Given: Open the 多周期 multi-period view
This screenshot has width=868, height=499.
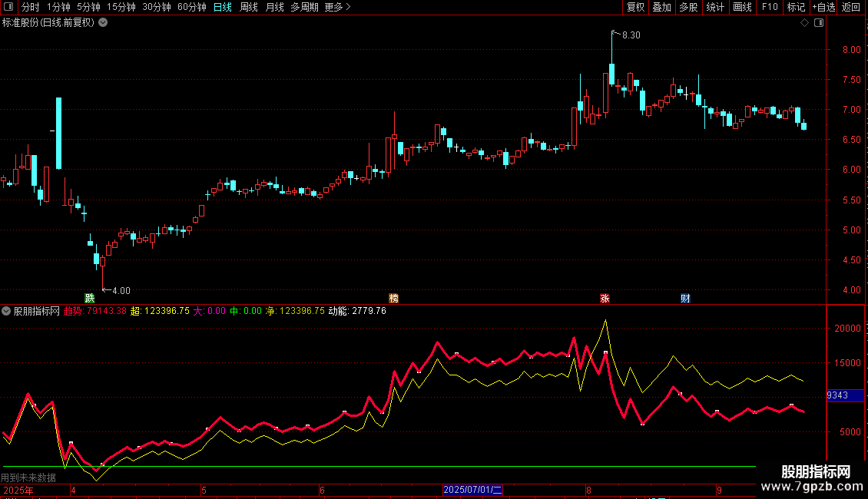Looking at the screenshot, I should [x=304, y=7].
